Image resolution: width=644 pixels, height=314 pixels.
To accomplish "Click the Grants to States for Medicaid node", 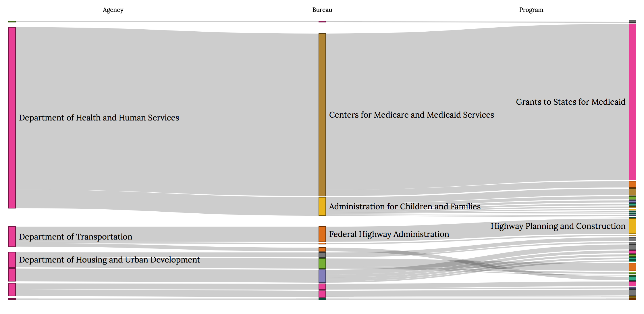I will click(632, 102).
